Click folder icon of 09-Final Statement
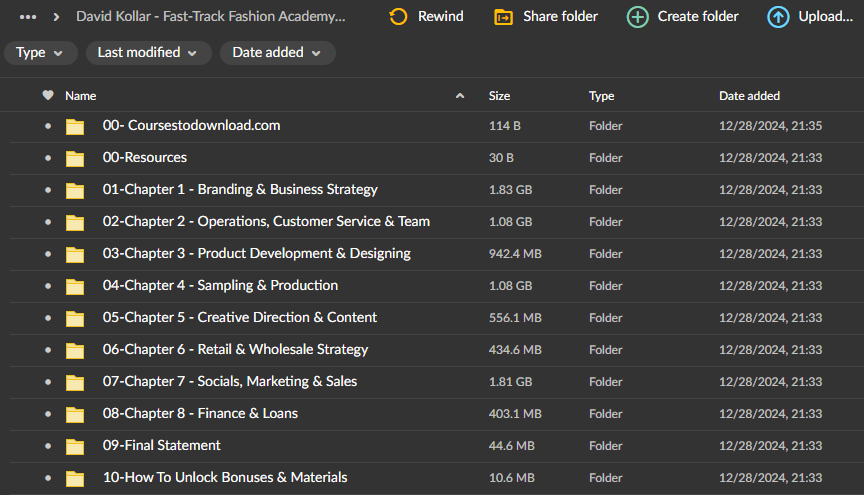Screen dimensions: 864x495 [75, 446]
